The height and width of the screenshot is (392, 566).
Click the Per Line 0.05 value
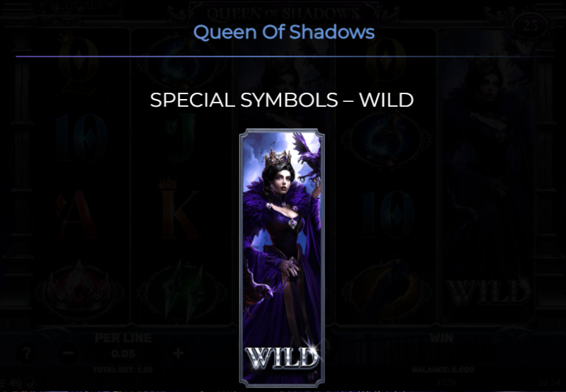(x=123, y=354)
